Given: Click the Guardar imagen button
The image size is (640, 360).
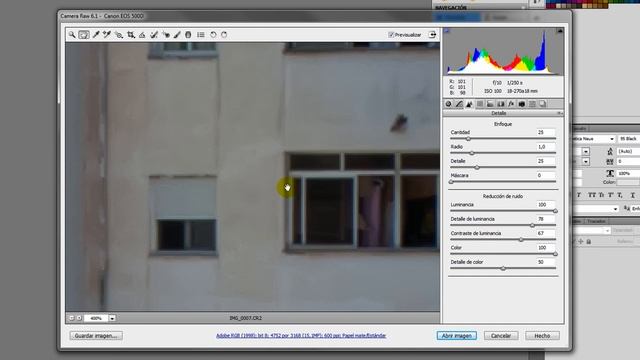Looking at the screenshot, I should pos(96,336).
